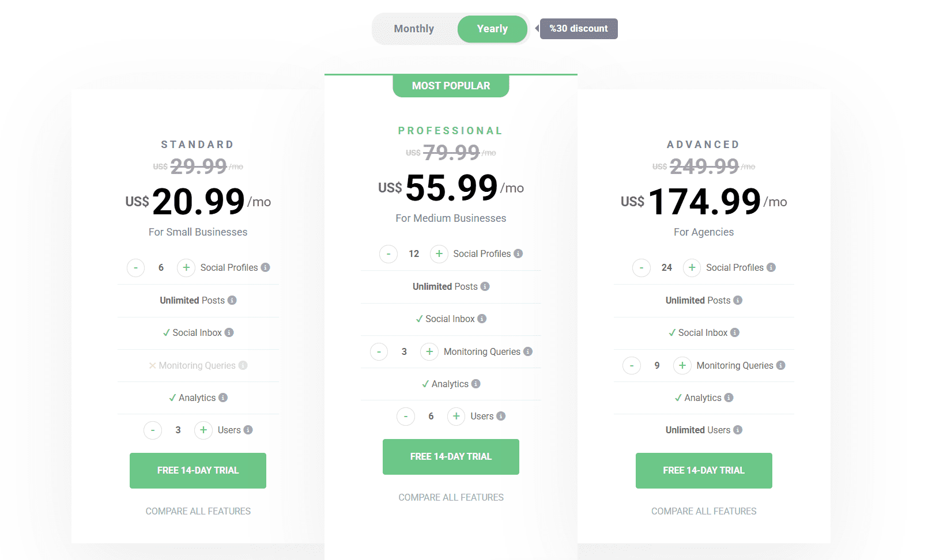Open Unlimited Users info icon on Advanced plan
951x560 pixels.
click(739, 430)
